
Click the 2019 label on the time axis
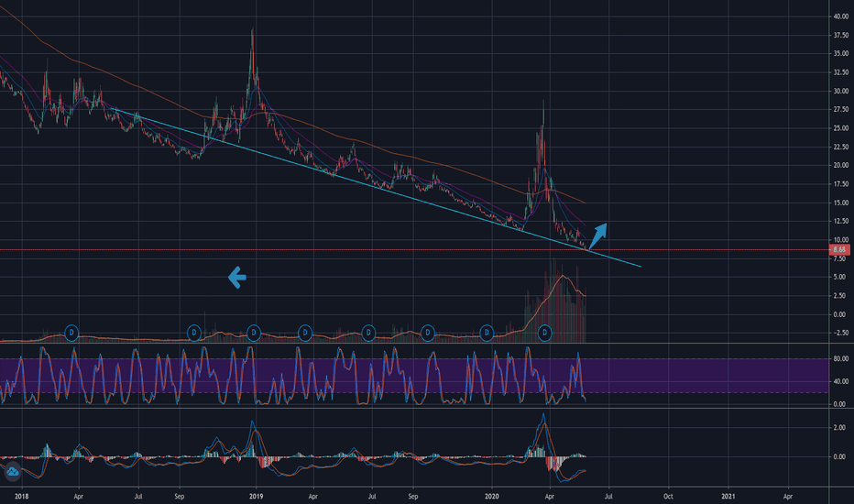[x=256, y=497]
